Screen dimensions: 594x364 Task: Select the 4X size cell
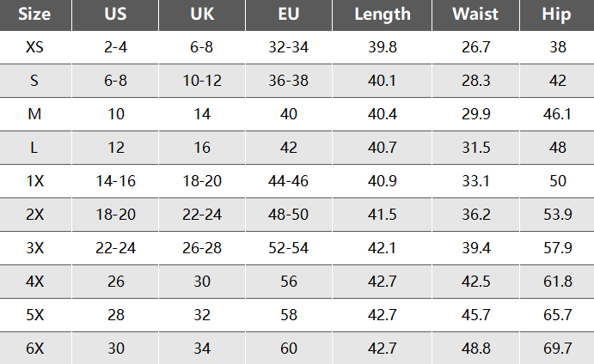35,282
